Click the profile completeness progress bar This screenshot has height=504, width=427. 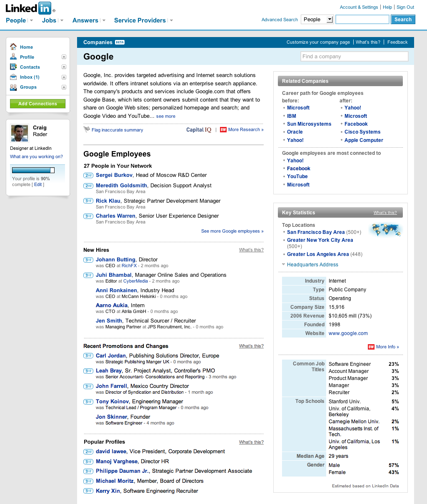pos(33,170)
